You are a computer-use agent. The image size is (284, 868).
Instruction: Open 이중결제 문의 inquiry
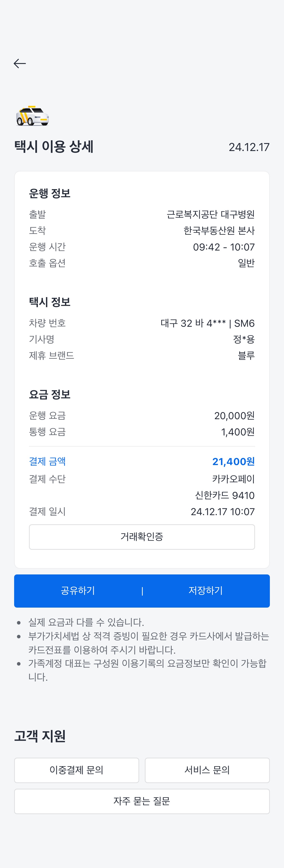[x=77, y=770]
